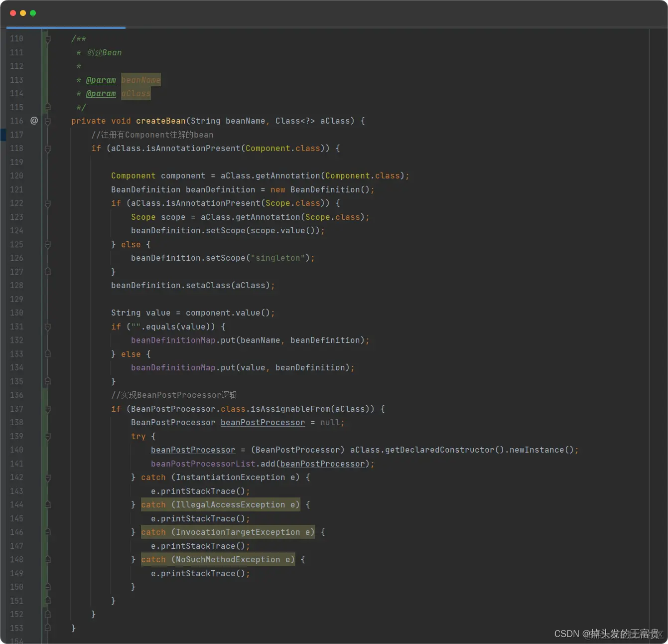
Task: Toggle the IllegalAccessException catch fold at line 144
Action: [x=48, y=505]
